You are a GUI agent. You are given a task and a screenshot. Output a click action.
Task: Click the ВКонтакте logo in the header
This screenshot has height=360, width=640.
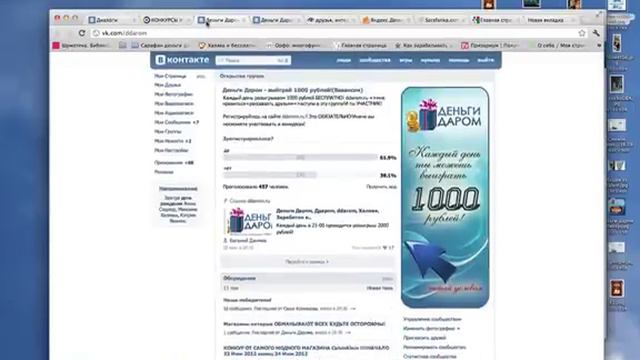[182, 60]
